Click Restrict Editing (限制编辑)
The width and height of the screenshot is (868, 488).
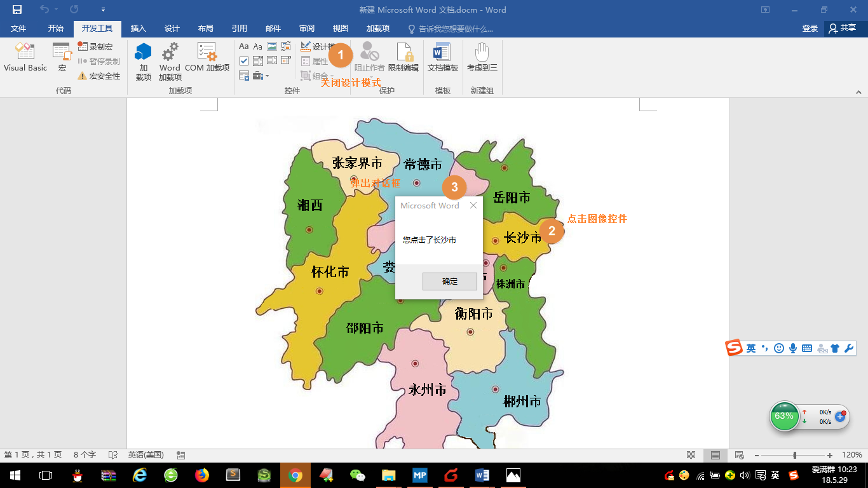click(403, 57)
